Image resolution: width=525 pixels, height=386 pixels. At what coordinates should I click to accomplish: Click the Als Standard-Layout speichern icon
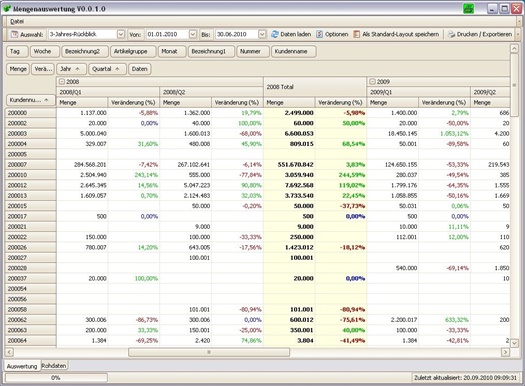point(357,34)
